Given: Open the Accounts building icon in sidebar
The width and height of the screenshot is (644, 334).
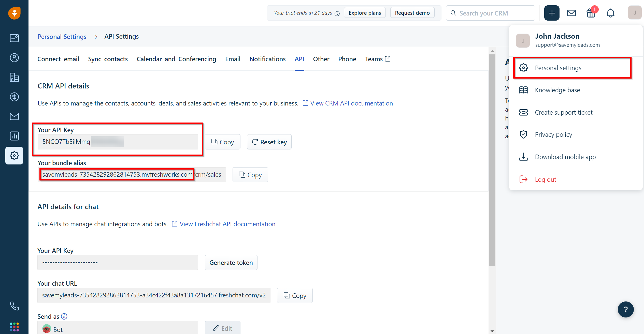Looking at the screenshot, I should 14,77.
